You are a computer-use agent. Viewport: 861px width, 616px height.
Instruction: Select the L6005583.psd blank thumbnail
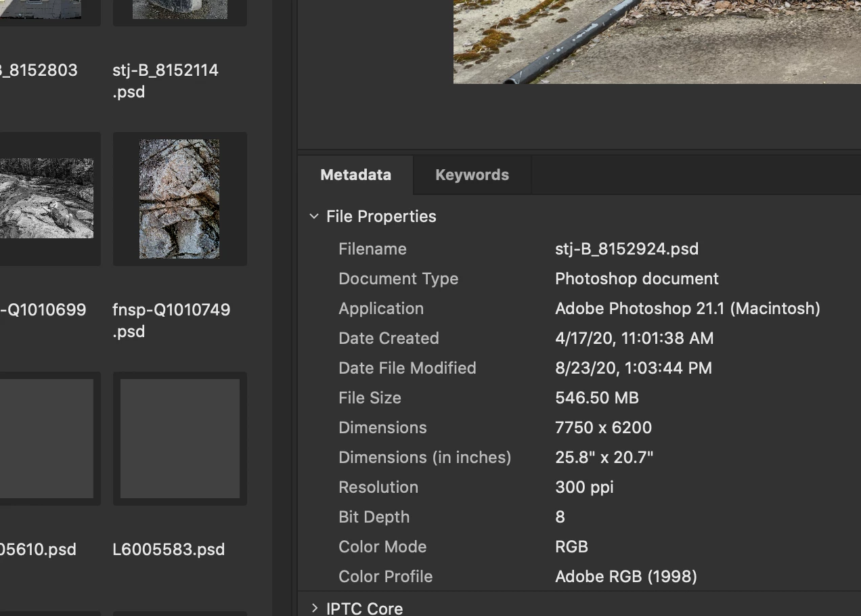click(179, 439)
